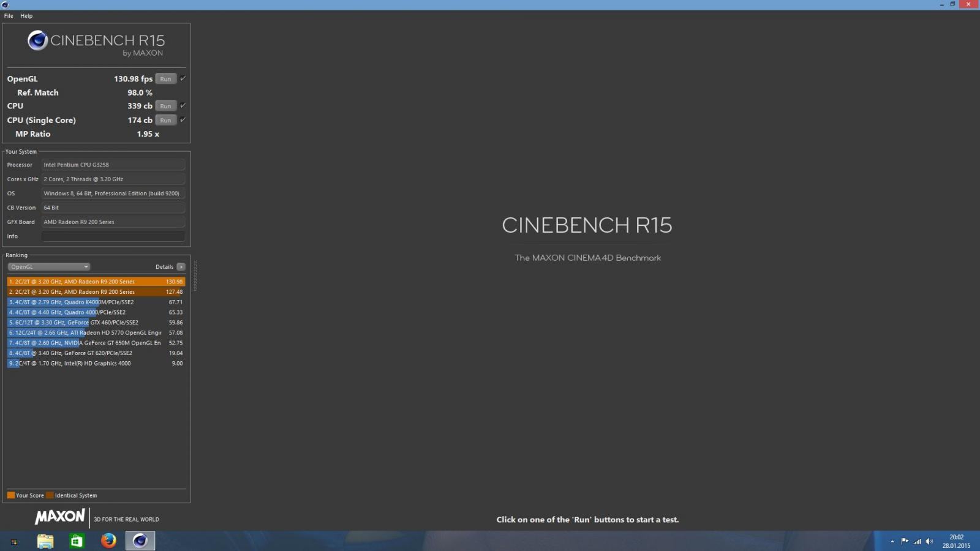Click the Cores x GHz value field
980x551 pixels.
pos(113,179)
